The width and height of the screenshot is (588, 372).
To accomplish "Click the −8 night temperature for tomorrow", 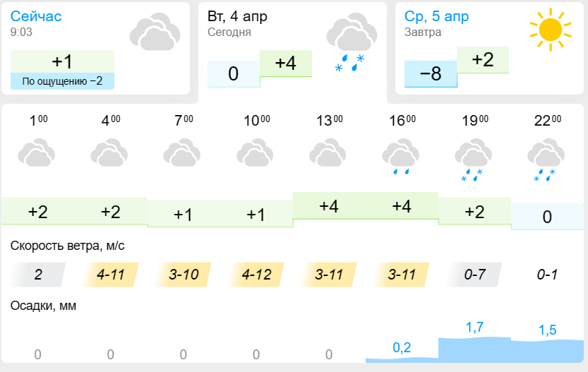I will pyautogui.click(x=431, y=73).
